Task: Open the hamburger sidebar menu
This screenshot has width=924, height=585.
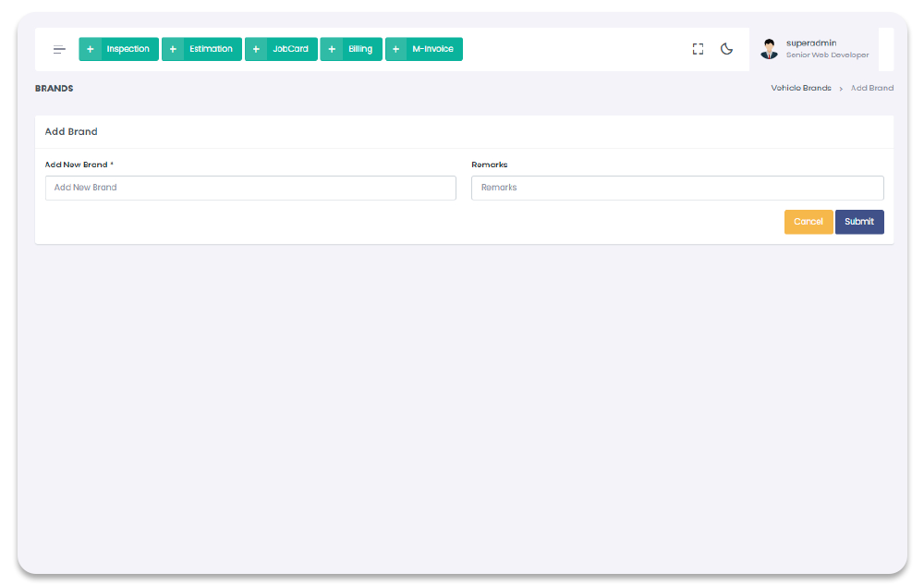Action: (x=59, y=50)
